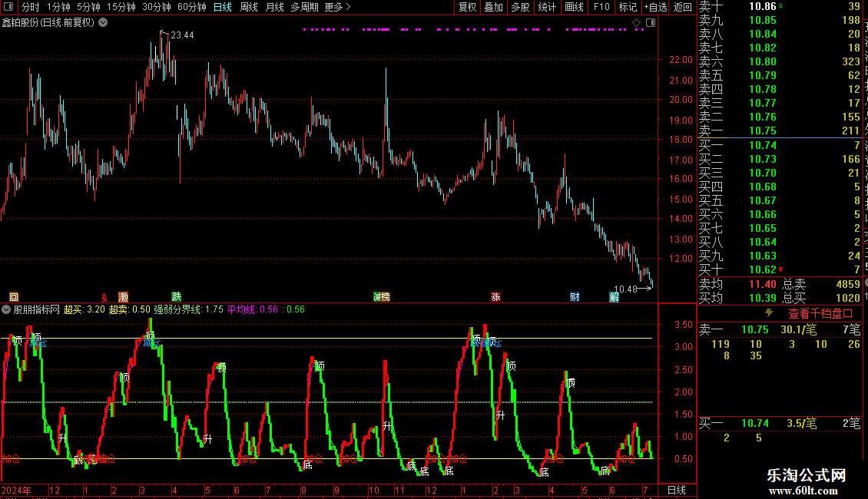
Task: Open the 画线 drawing tools
Action: [574, 7]
